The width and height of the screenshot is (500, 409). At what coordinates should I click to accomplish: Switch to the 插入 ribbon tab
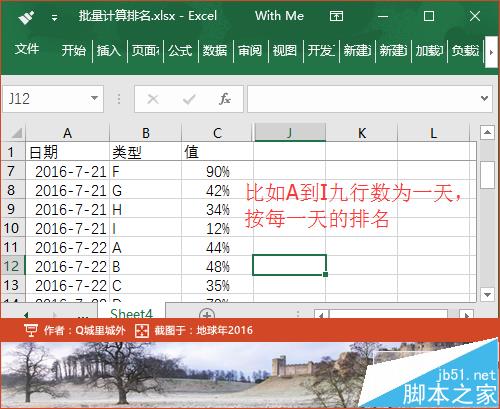coord(109,51)
